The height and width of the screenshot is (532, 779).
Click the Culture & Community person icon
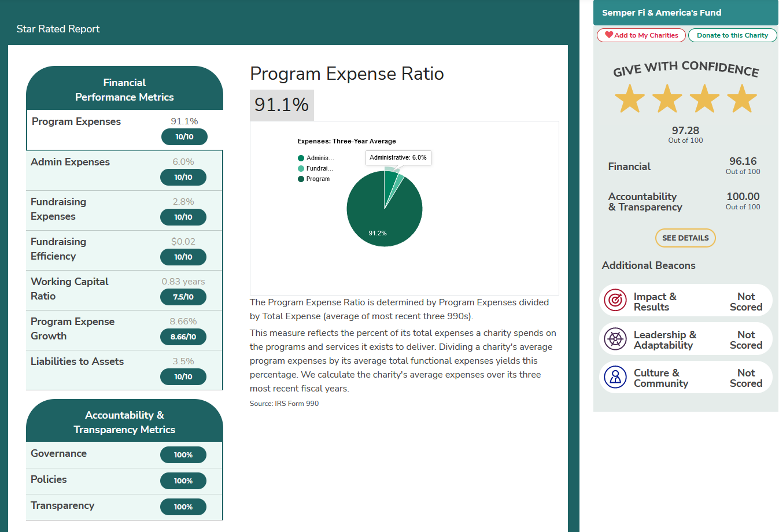tap(615, 377)
